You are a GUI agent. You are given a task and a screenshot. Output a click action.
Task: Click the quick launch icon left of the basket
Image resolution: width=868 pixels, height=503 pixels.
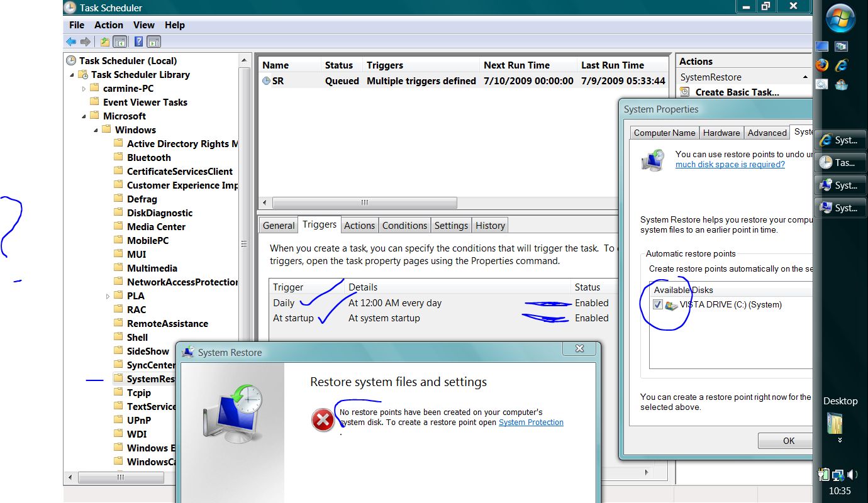[821, 84]
